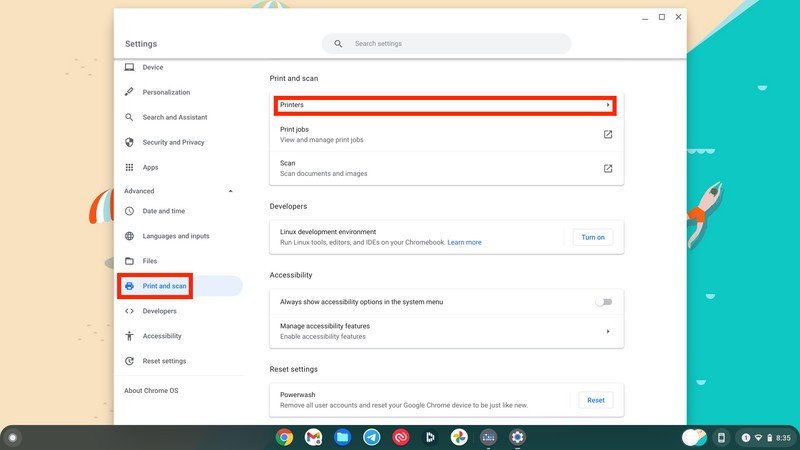
Task: Click the Languages and inputs globe icon
Action: [x=130, y=236]
